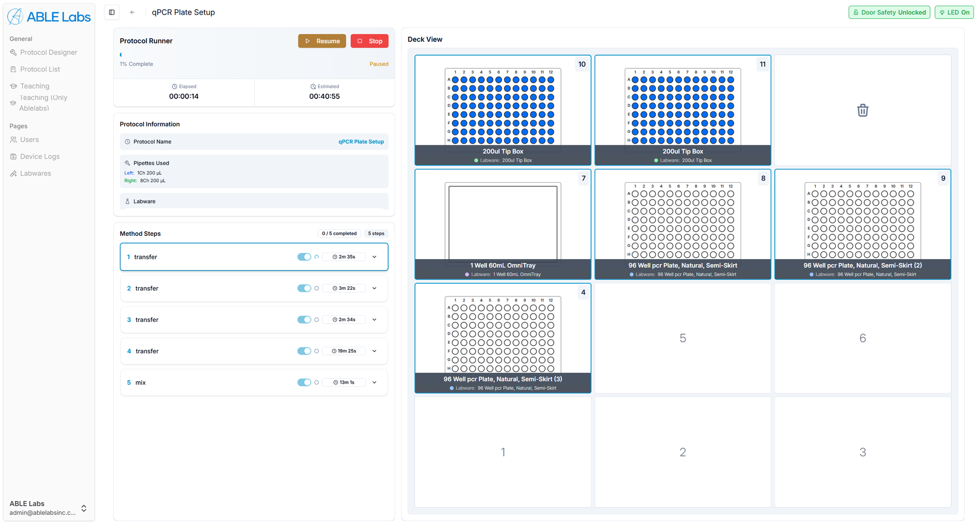
Task: Click the Protocol Designer sidebar icon
Action: point(13,52)
